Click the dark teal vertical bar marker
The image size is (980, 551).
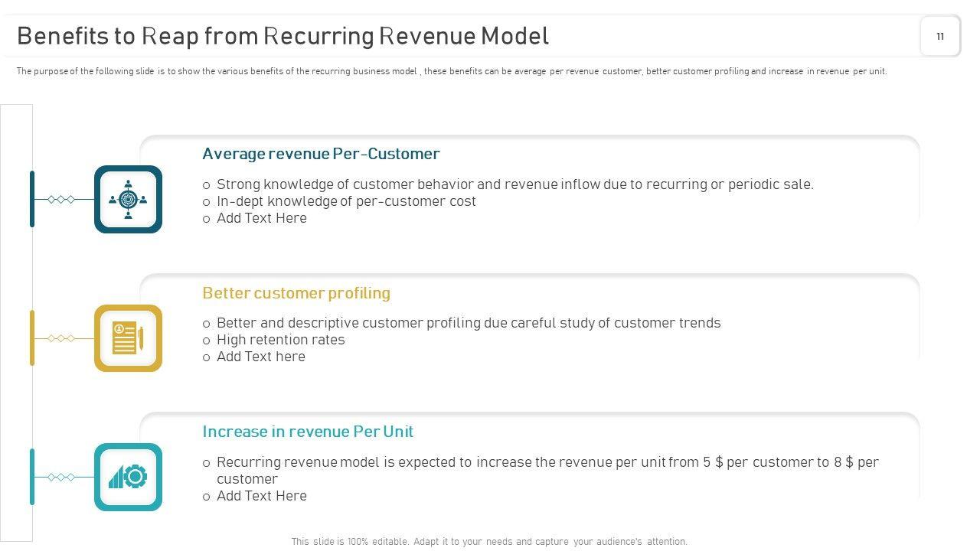(32, 199)
